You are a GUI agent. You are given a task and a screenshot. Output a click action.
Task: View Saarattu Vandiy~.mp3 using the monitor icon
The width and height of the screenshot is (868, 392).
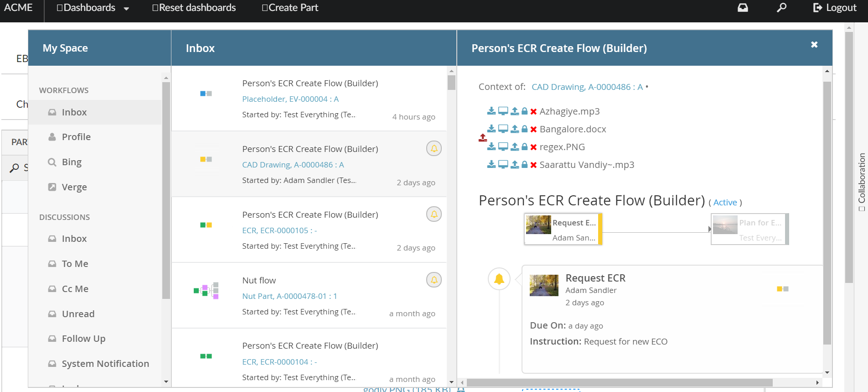pyautogui.click(x=503, y=165)
